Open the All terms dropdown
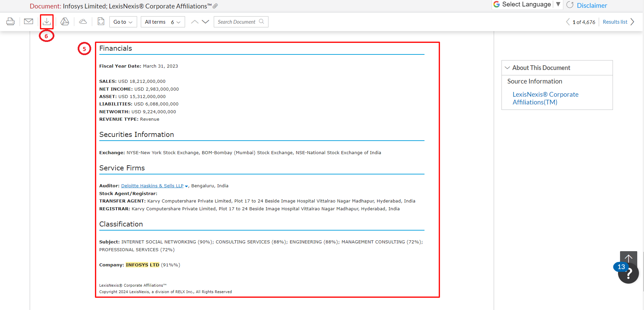The width and height of the screenshot is (644, 310). [163, 22]
